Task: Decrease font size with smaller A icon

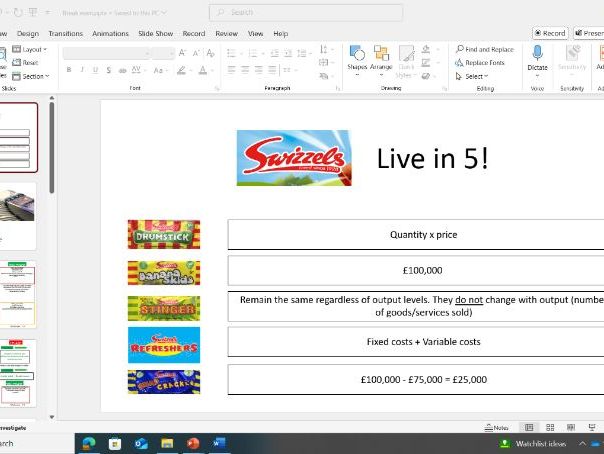Action: coord(196,53)
